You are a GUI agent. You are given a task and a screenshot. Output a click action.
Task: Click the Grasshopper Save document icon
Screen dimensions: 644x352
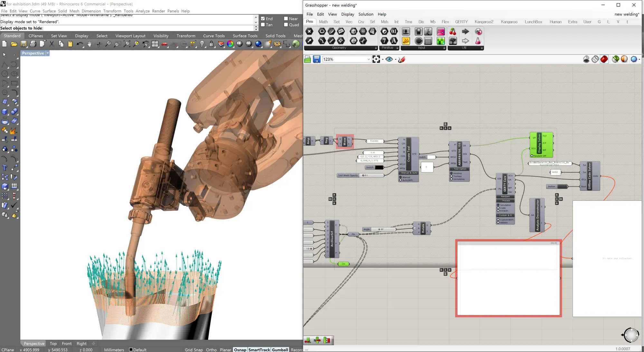317,59
